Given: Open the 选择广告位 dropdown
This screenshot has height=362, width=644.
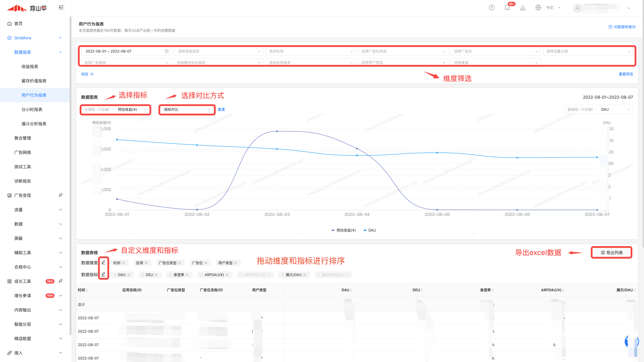Looking at the screenshot, I should coord(495,51).
